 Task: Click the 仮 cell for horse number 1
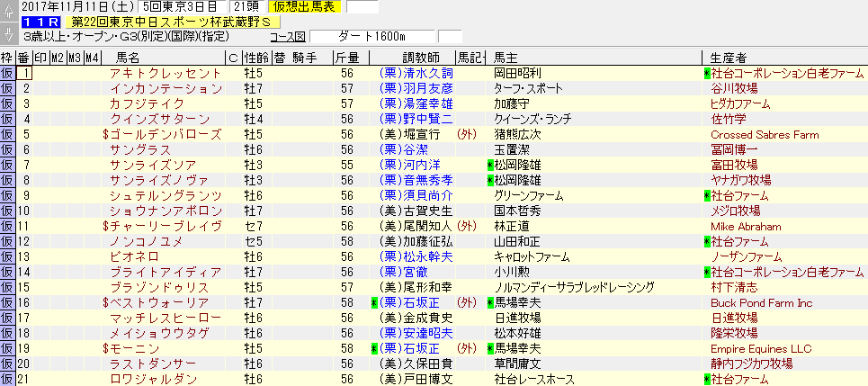pos(7,73)
